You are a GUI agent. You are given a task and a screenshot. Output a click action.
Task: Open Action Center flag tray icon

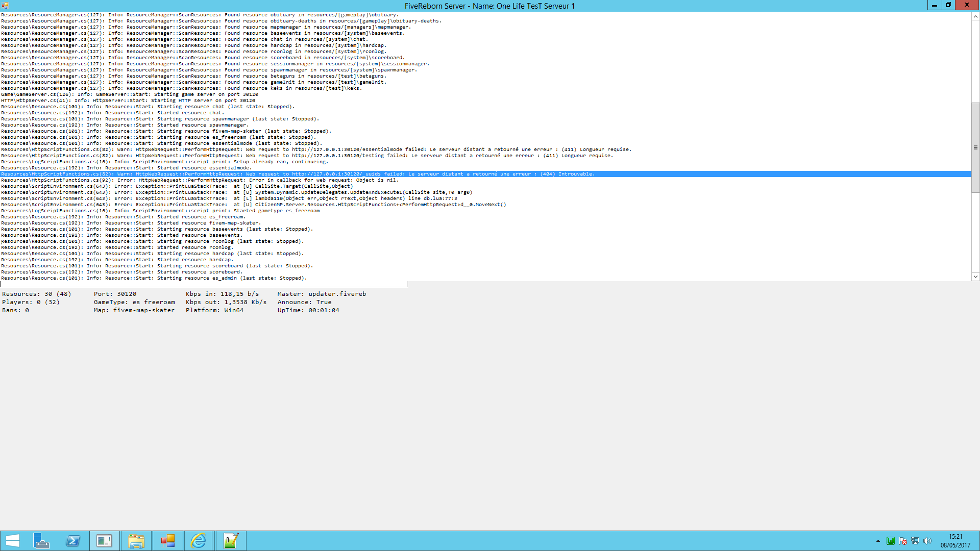(x=903, y=541)
